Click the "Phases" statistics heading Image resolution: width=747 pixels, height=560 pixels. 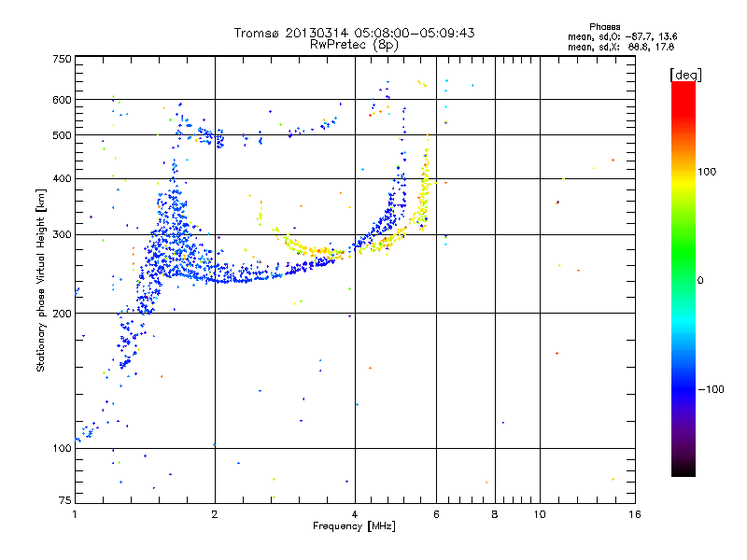click(x=604, y=27)
